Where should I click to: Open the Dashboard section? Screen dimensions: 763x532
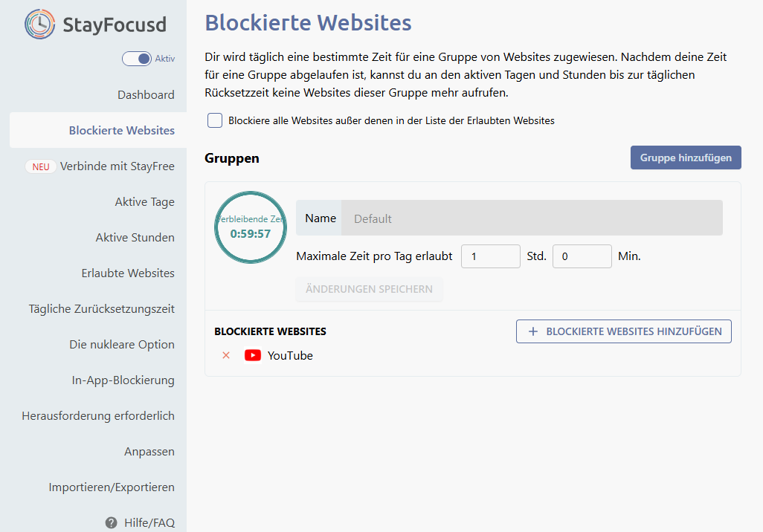[146, 94]
